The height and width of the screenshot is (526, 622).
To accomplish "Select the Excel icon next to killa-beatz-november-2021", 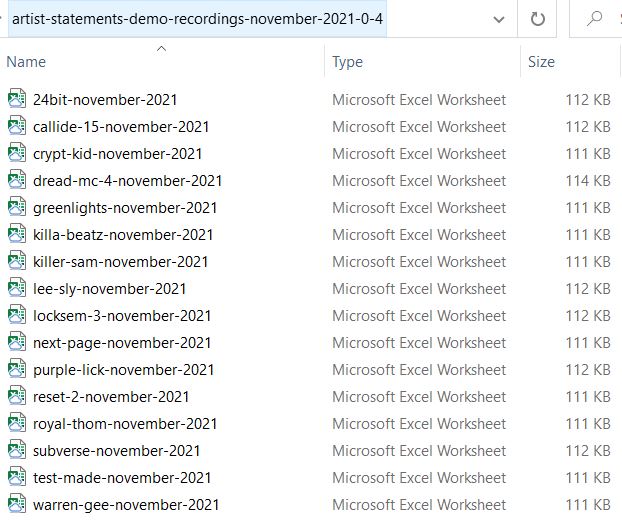I will click(17, 234).
